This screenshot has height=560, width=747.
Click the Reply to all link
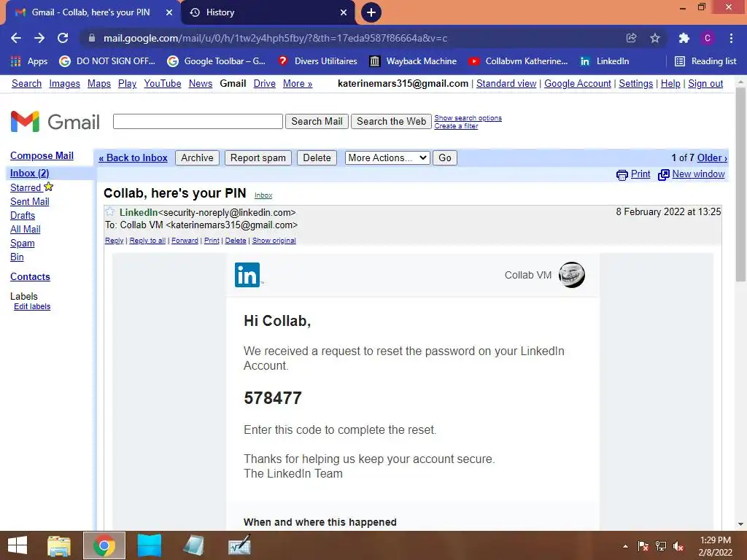click(x=147, y=241)
